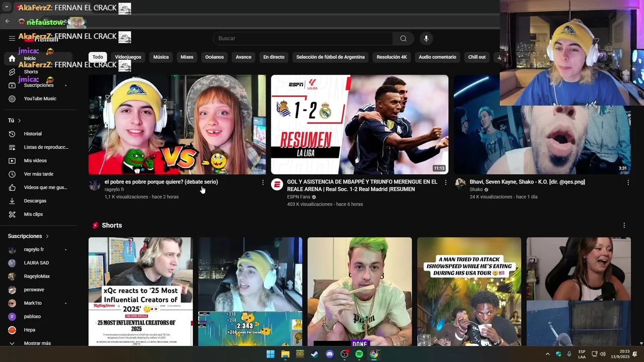Image resolution: width=644 pixels, height=362 pixels.
Task: Open Steam from the taskbar
Action: [314, 354]
